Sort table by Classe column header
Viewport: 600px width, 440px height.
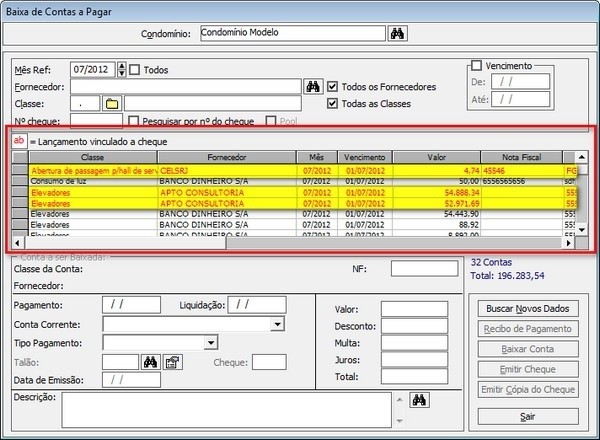point(93,157)
